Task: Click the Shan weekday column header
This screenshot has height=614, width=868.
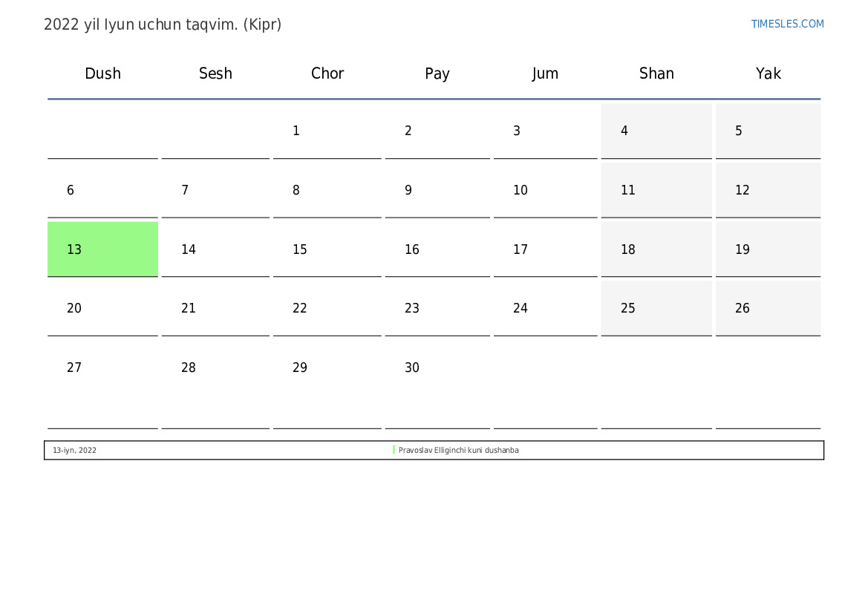Action: [x=656, y=74]
